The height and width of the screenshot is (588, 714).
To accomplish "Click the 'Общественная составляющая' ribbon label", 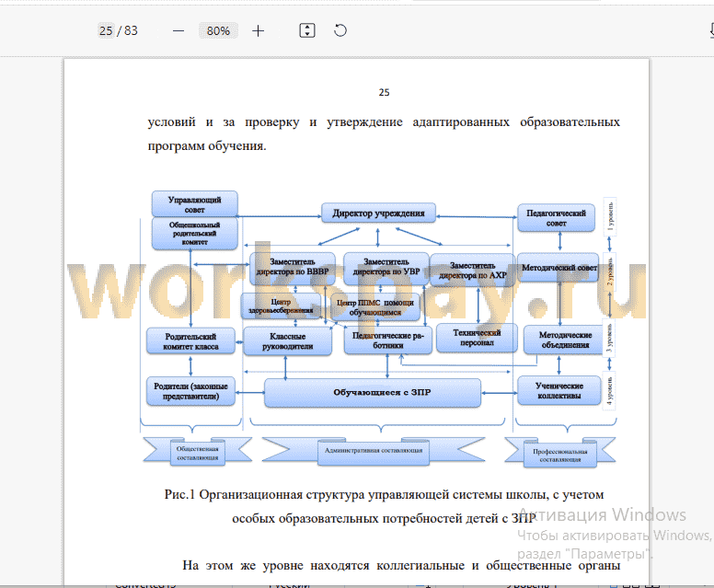I will (x=198, y=453).
